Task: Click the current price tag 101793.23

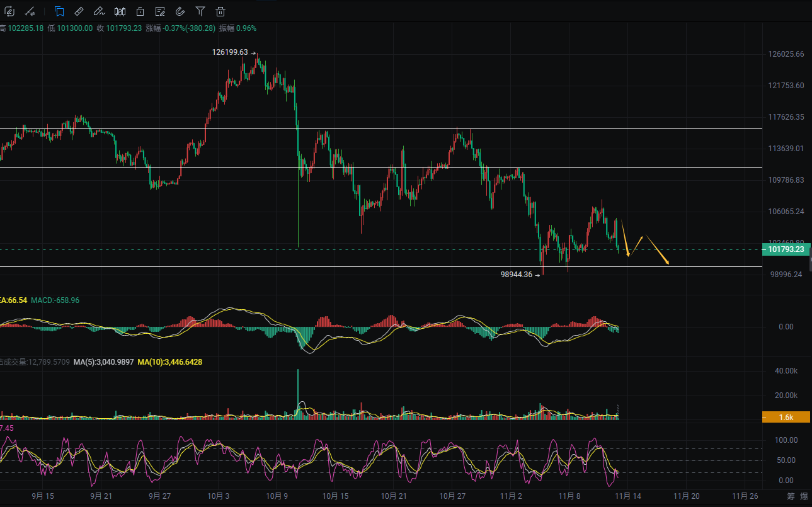Action: 785,249
